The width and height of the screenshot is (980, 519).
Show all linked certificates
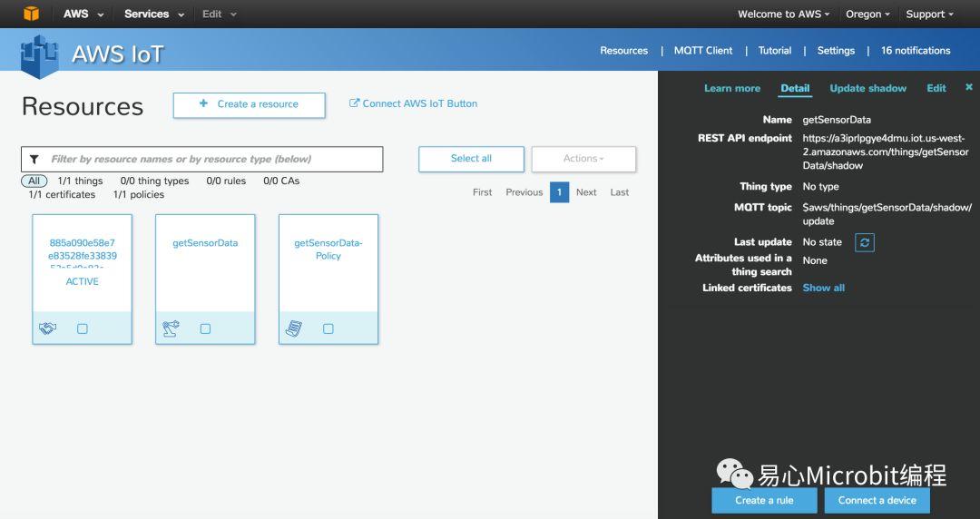pos(823,288)
